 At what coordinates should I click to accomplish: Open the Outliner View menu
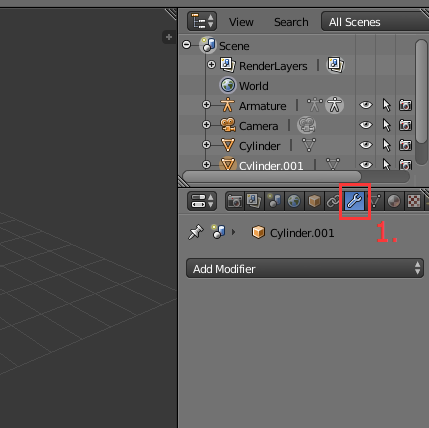click(x=241, y=22)
